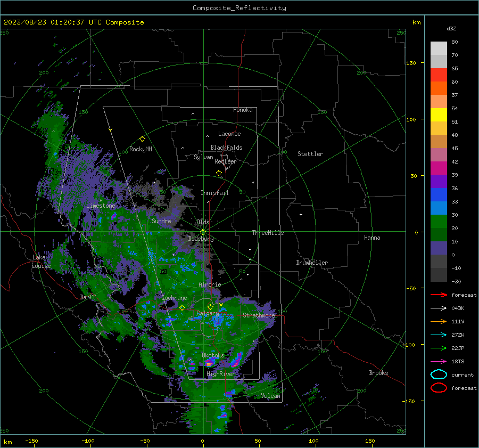Click the yellow diamond marker below RedDeer
The width and height of the screenshot is (479, 448).
click(x=219, y=173)
